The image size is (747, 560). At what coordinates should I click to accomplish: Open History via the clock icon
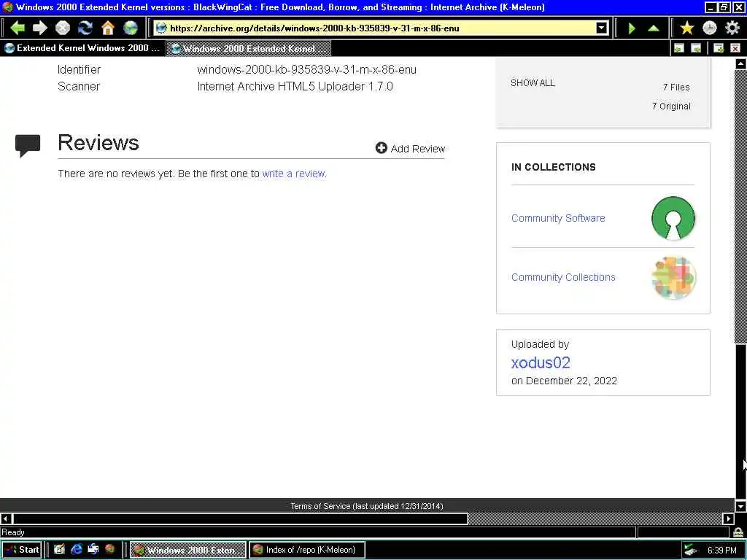coord(710,28)
